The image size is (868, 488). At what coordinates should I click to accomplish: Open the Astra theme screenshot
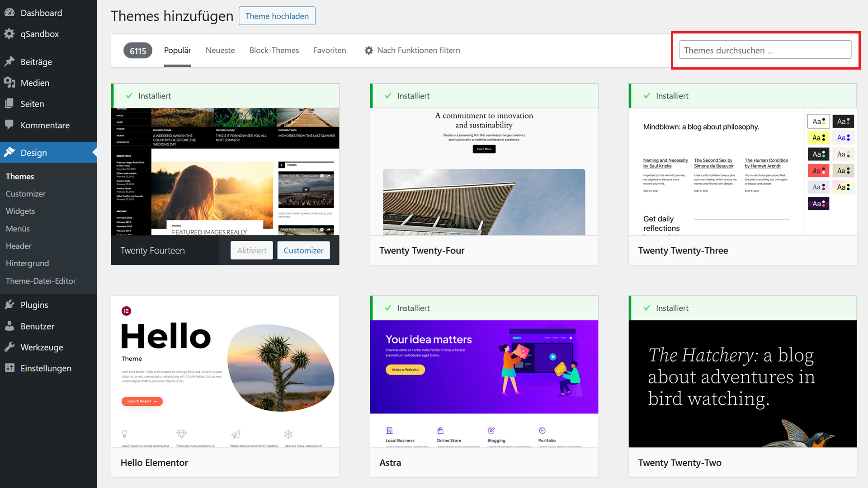click(x=484, y=384)
